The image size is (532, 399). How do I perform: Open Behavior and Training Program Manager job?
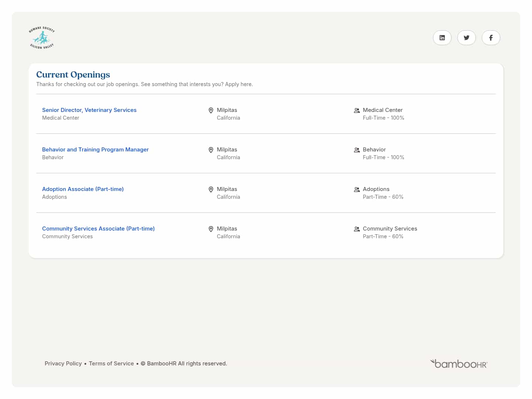point(95,150)
